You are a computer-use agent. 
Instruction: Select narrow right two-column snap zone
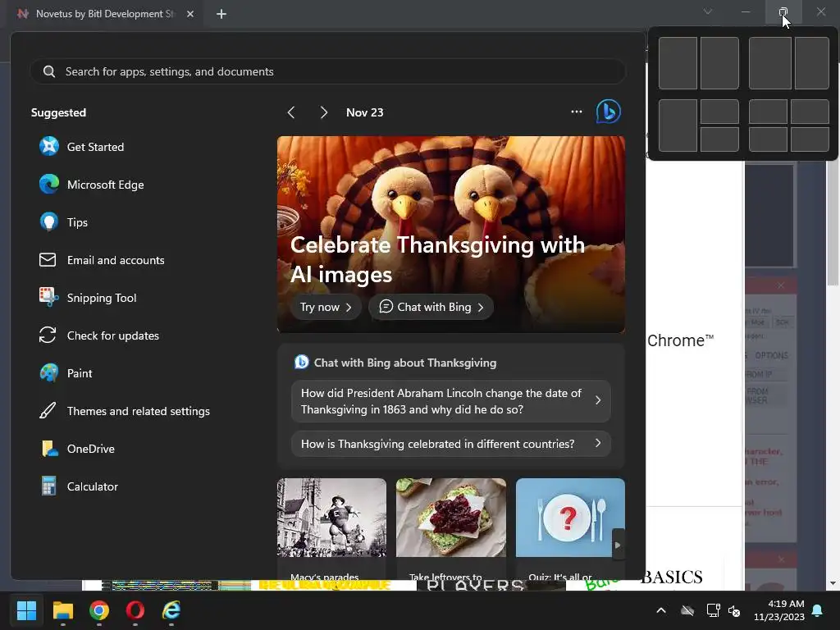point(812,63)
